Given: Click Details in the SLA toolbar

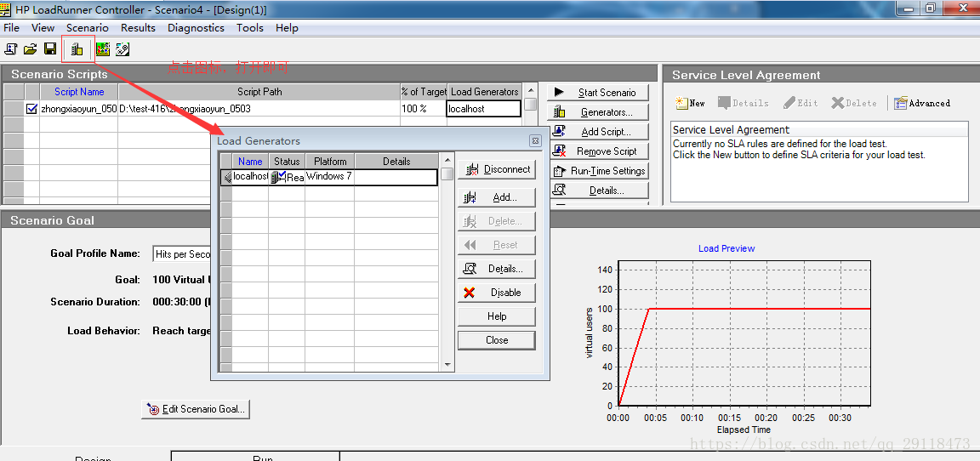Looking at the screenshot, I should 744,103.
